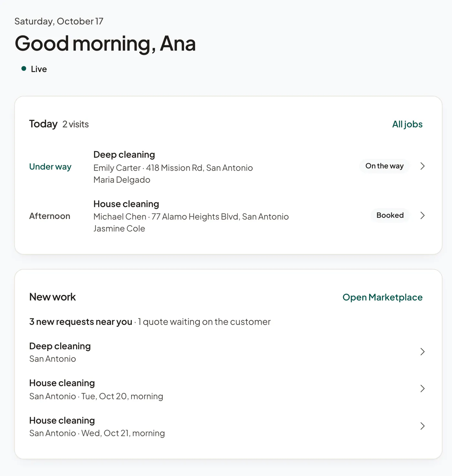Click the Saturday, October 17 date
452x476 pixels.
click(x=59, y=21)
